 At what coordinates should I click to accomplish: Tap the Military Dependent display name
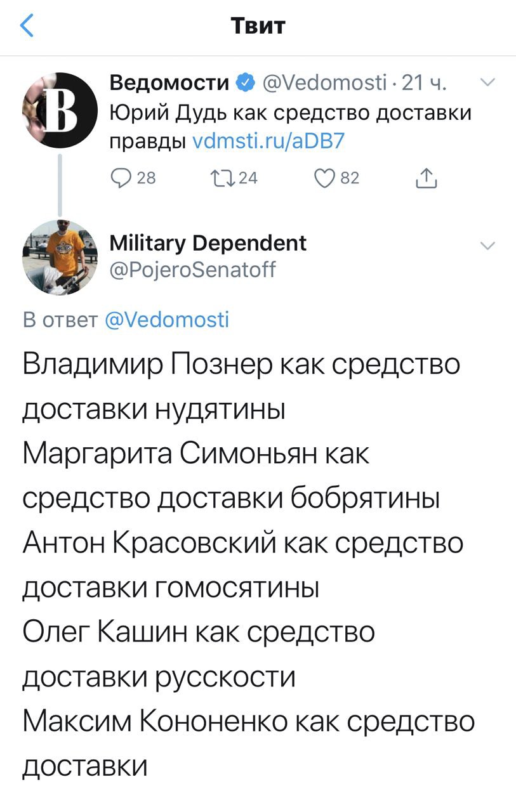coord(208,243)
